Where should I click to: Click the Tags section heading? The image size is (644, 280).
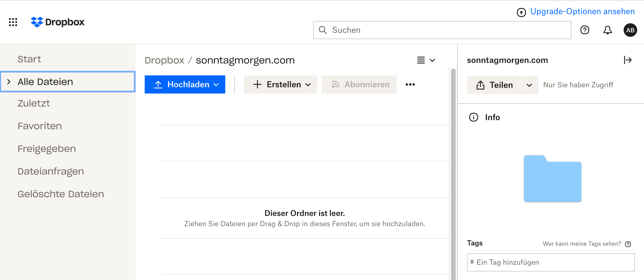[x=475, y=243]
